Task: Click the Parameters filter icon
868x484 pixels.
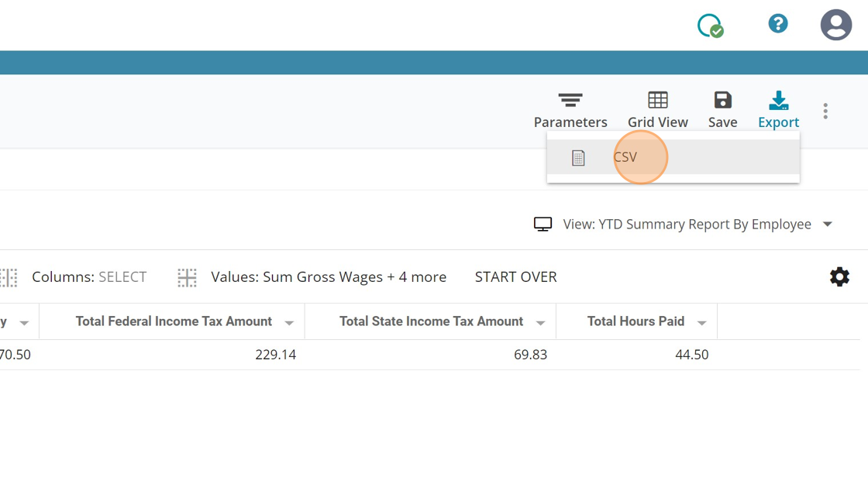Action: click(x=570, y=101)
